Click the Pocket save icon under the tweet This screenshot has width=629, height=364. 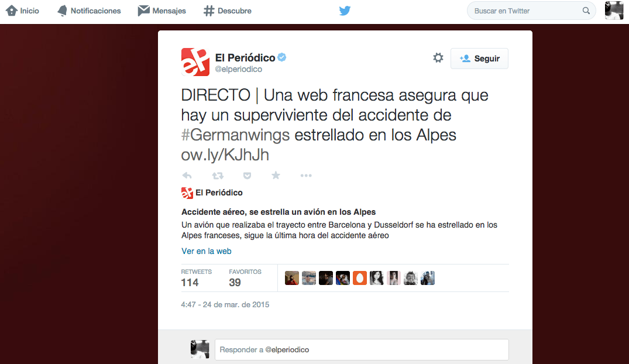click(247, 176)
